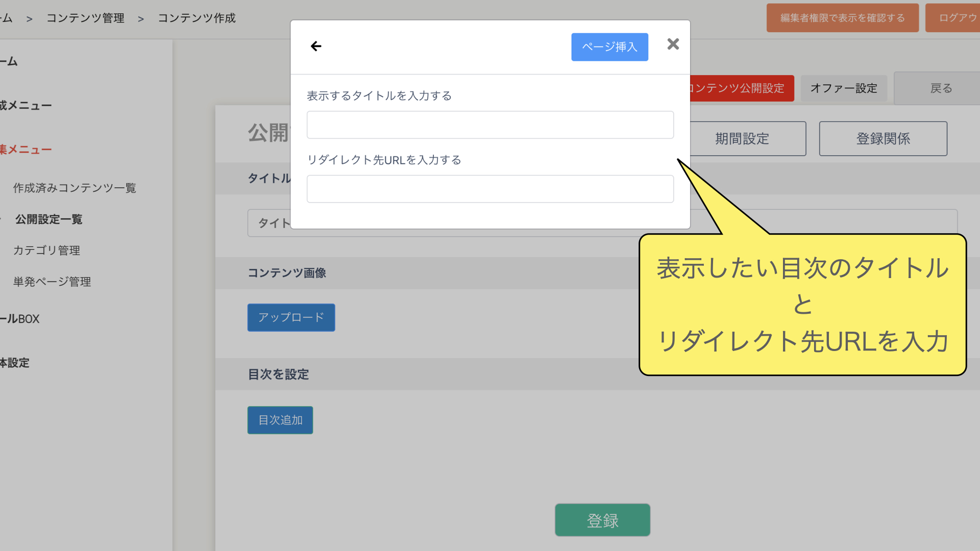Open カテゴリ管理 in the sidebar
The width and height of the screenshot is (980, 551).
pyautogui.click(x=46, y=251)
